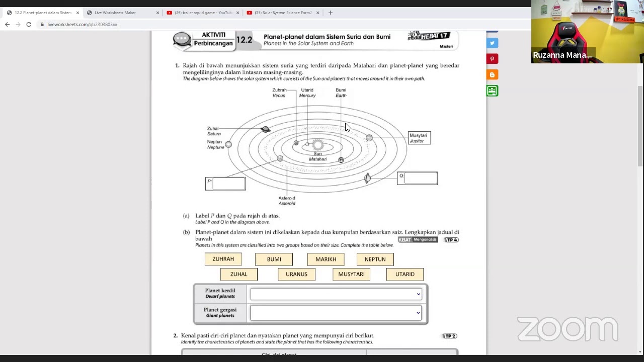This screenshot has width=644, height=362.
Task: Click the Q label answer box
Action: pos(421,178)
